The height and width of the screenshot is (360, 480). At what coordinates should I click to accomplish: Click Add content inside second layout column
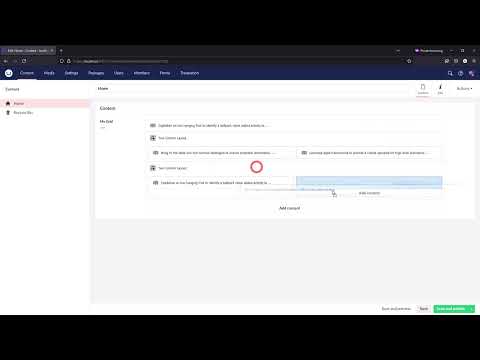tap(369, 193)
